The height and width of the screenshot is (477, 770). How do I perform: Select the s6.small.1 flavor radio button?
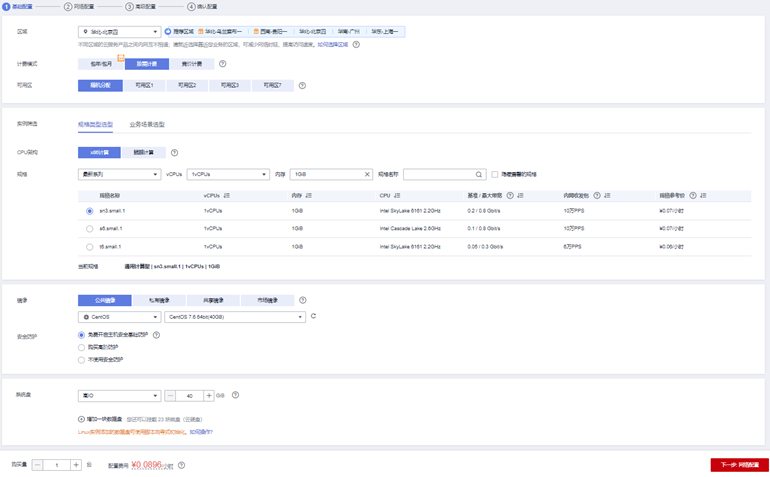point(89,229)
